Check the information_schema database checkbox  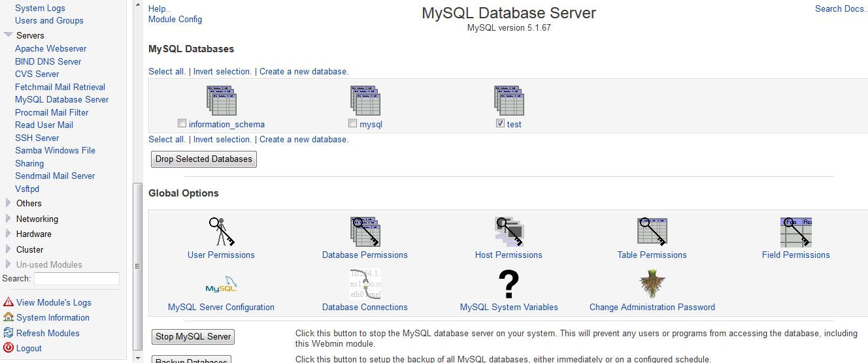pyautogui.click(x=182, y=123)
